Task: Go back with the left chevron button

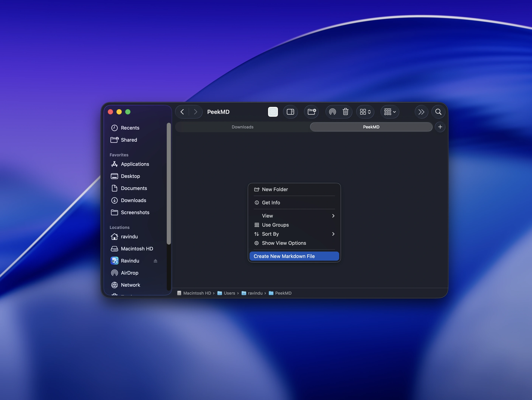Action: click(x=182, y=112)
